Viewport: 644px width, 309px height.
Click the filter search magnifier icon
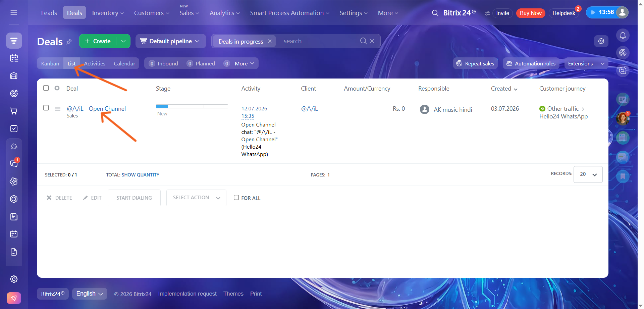click(x=363, y=41)
